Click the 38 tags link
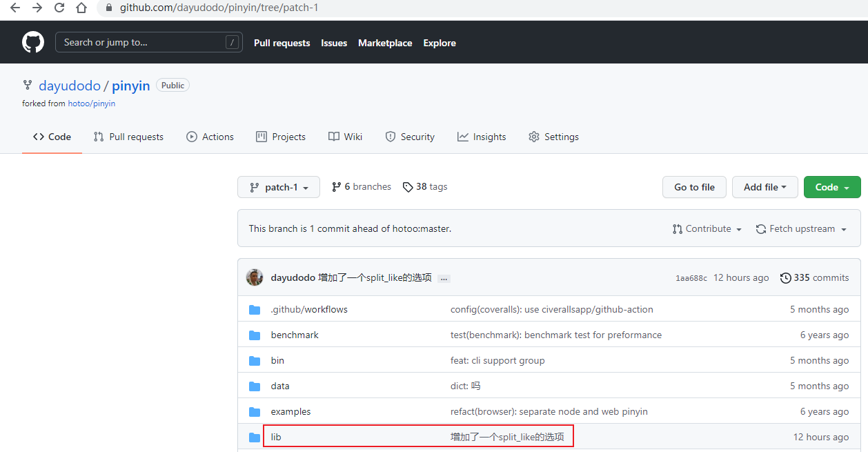Viewport: 868px width, 452px height. point(425,187)
